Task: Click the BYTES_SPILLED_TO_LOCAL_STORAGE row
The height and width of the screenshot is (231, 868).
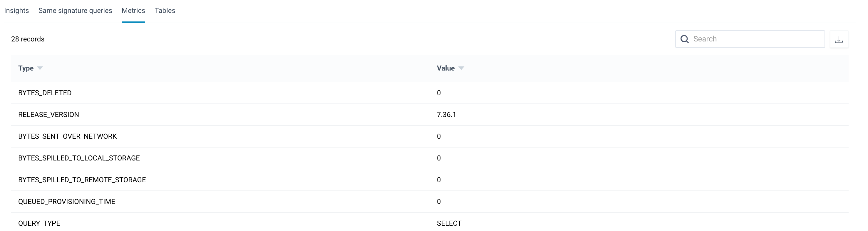Action: [79, 158]
